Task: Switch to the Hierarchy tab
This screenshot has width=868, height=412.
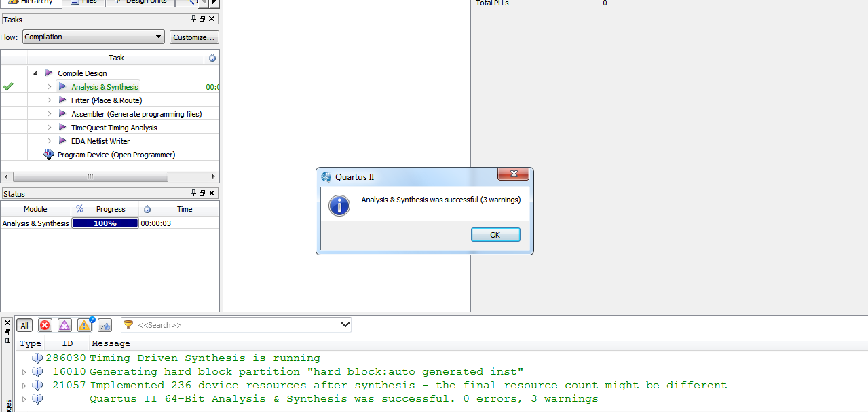Action: pyautogui.click(x=31, y=3)
